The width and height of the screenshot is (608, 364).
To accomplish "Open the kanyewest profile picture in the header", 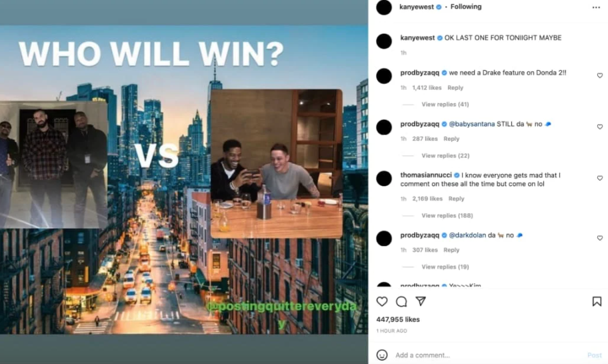I will pyautogui.click(x=384, y=7).
